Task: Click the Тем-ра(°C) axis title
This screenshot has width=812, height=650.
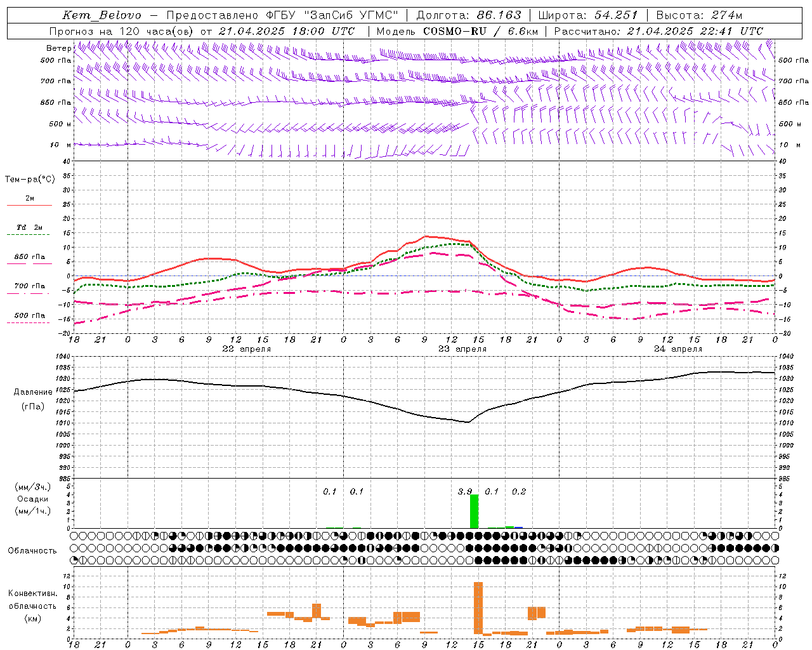Action: point(30,180)
